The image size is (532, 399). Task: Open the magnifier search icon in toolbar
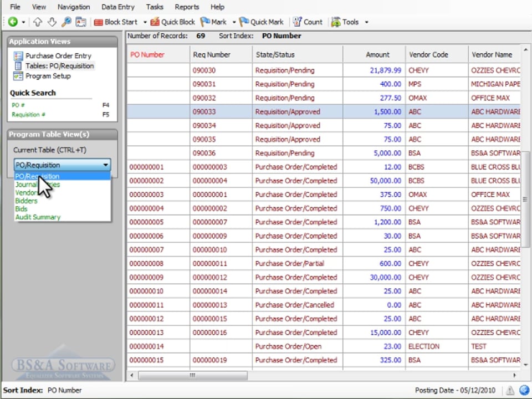pyautogui.click(x=66, y=22)
